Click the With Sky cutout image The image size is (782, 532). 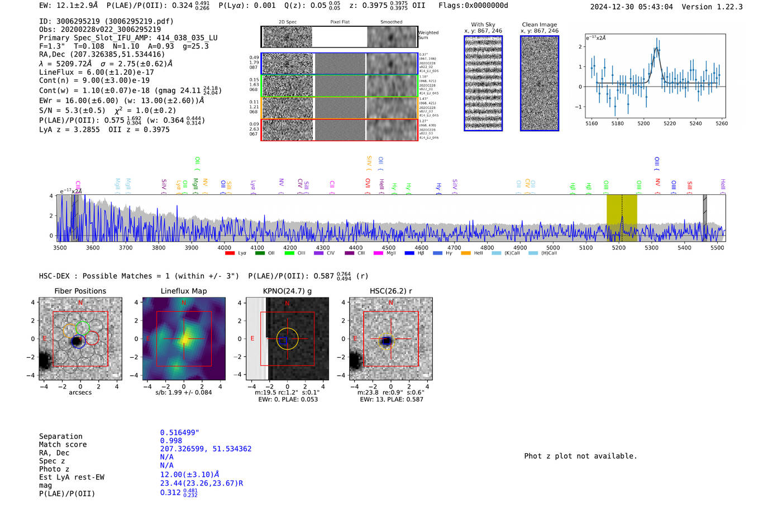483,83
